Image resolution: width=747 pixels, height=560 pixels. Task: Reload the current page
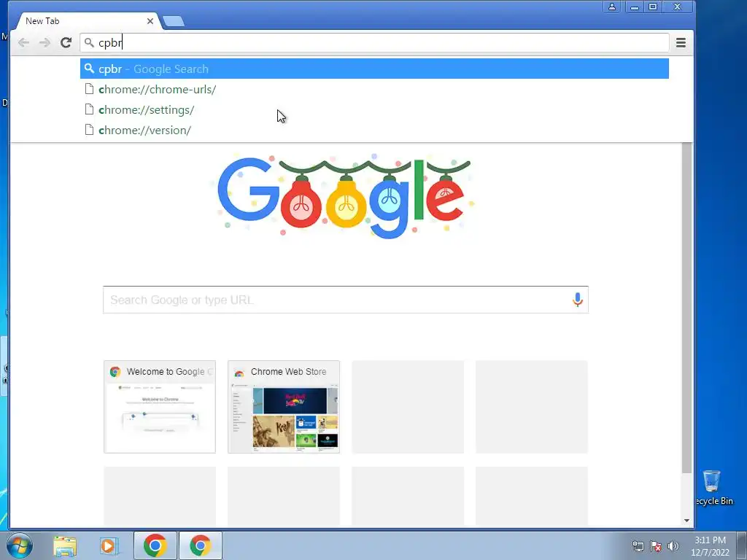tap(66, 43)
